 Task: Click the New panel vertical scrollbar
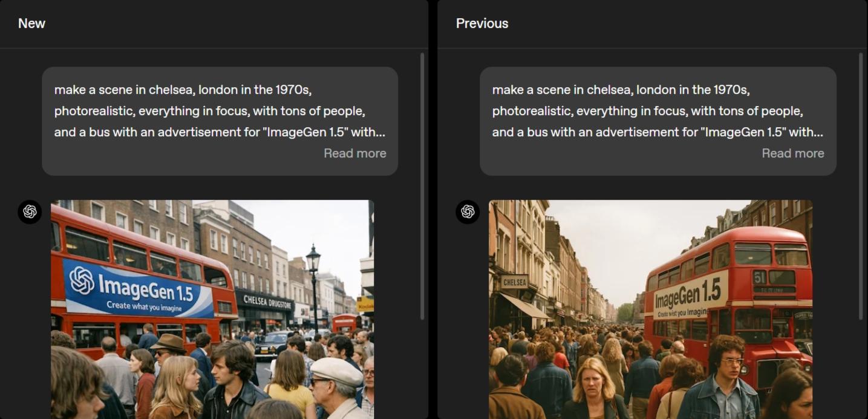coord(422,186)
